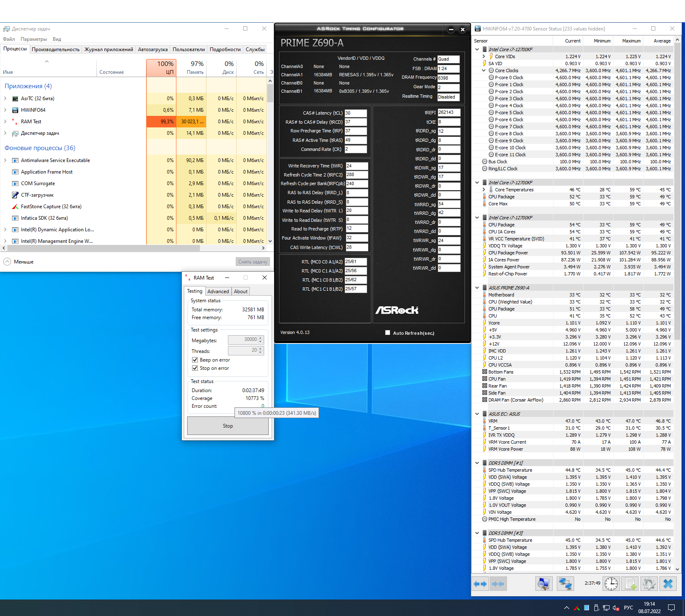685x616 pixels.
Task: Click COM Surrogate process icon
Action: (x=15, y=183)
